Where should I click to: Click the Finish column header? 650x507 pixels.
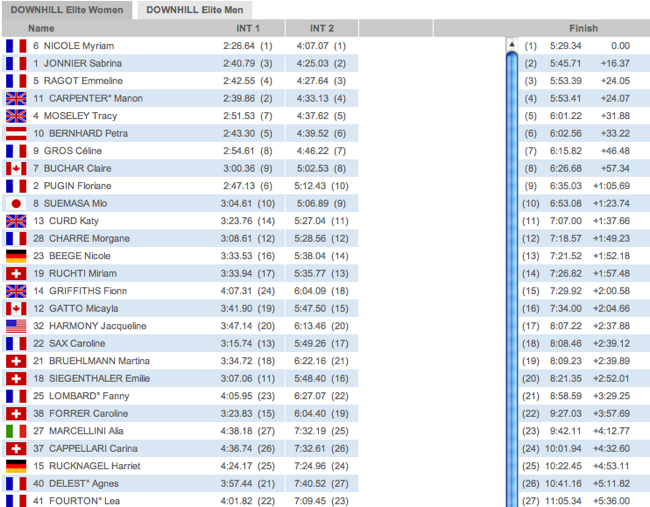point(583,29)
